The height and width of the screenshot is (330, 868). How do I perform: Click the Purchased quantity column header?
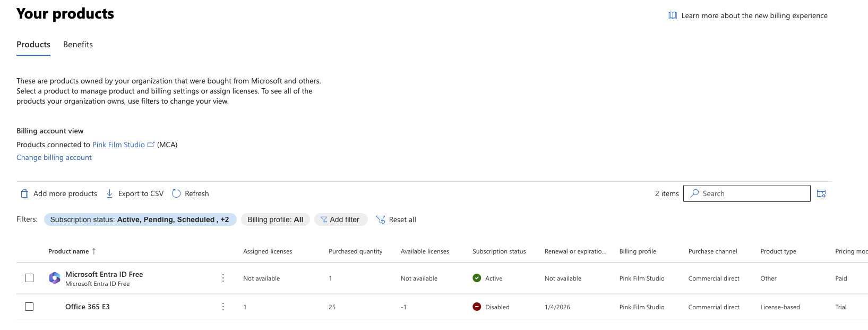[x=356, y=251]
